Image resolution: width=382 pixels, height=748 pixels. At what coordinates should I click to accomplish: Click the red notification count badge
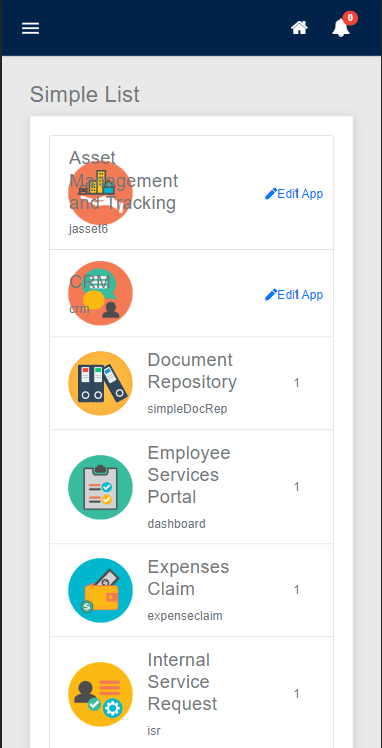click(x=350, y=18)
